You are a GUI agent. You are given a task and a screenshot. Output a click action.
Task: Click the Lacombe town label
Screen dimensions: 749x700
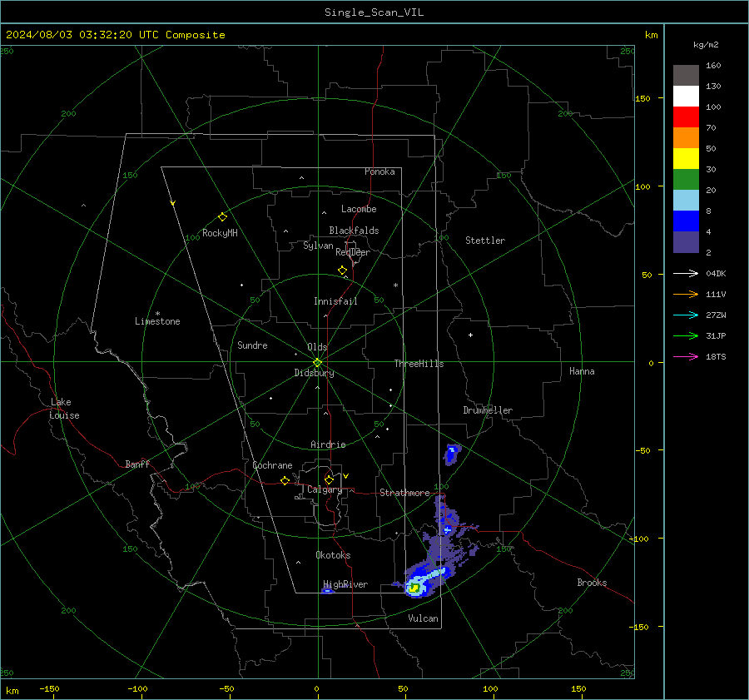tap(359, 209)
